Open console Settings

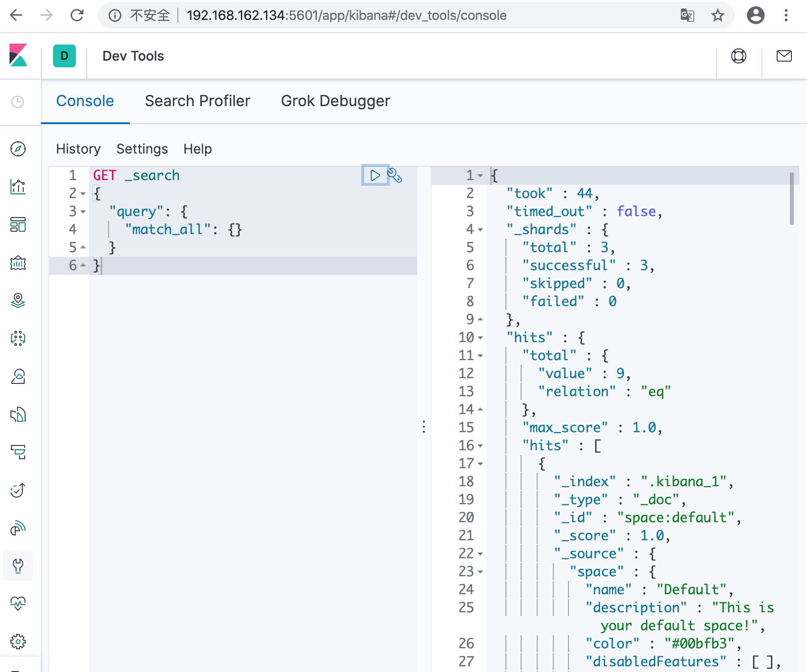pos(142,149)
